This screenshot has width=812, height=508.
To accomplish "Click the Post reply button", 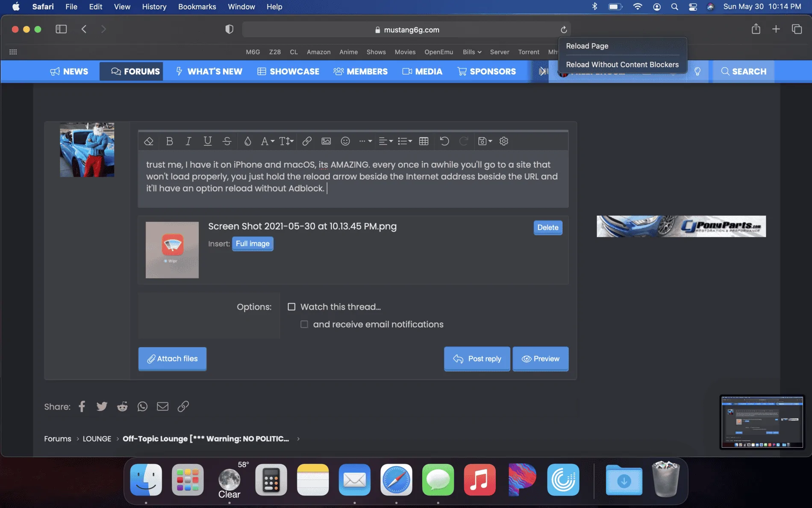I will 477,359.
